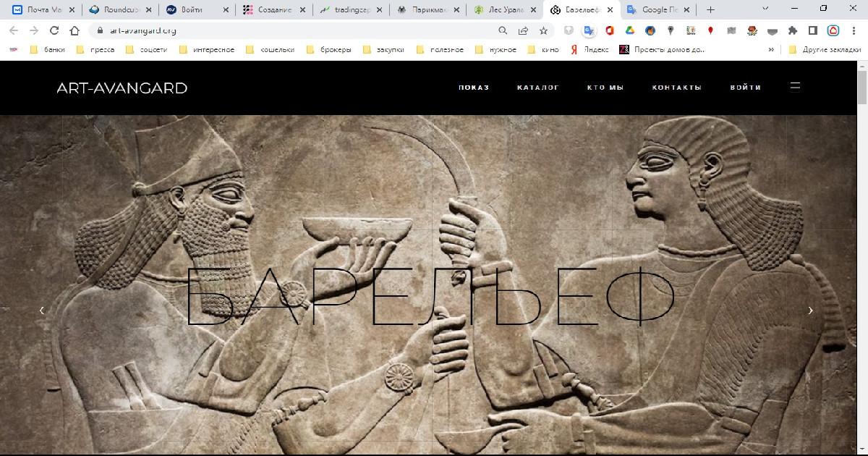868x456 pixels.
Task: Bookmark this page with the star
Action: [x=543, y=30]
